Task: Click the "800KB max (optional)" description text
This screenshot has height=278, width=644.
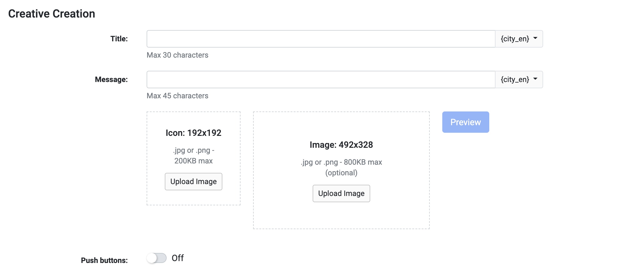Action: (x=341, y=167)
